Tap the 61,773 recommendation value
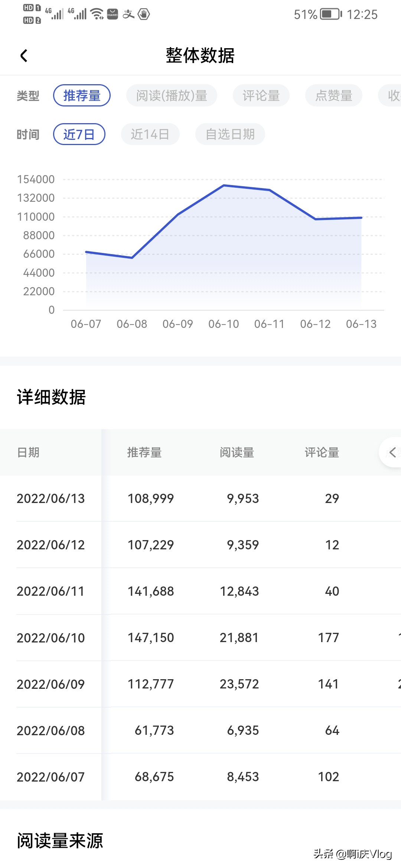Screen dimensions: 401x868 click(x=154, y=730)
